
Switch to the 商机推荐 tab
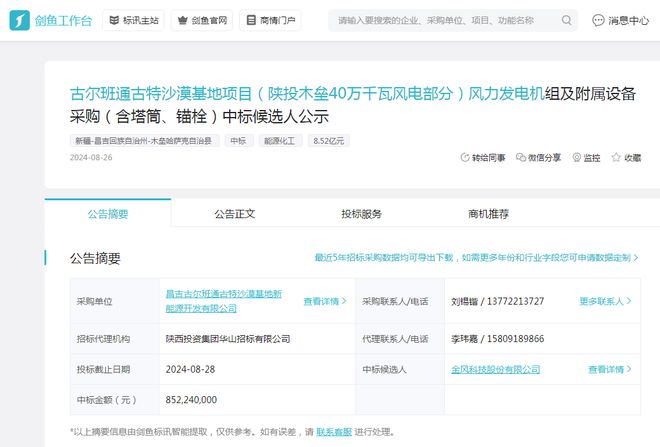[488, 214]
